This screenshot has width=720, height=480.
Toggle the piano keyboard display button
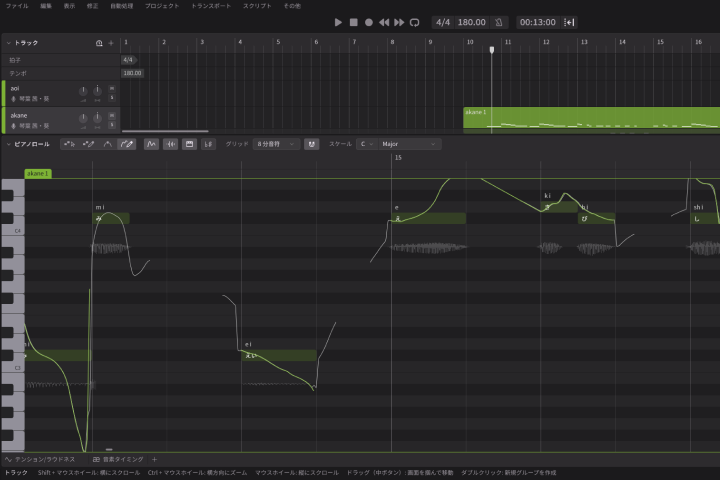[189, 144]
